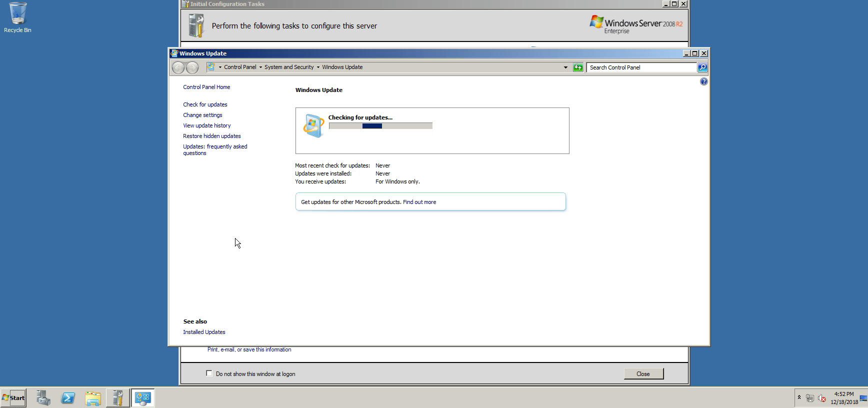
Task: Click the Forward navigation arrow in Windows Update
Action: pos(192,67)
